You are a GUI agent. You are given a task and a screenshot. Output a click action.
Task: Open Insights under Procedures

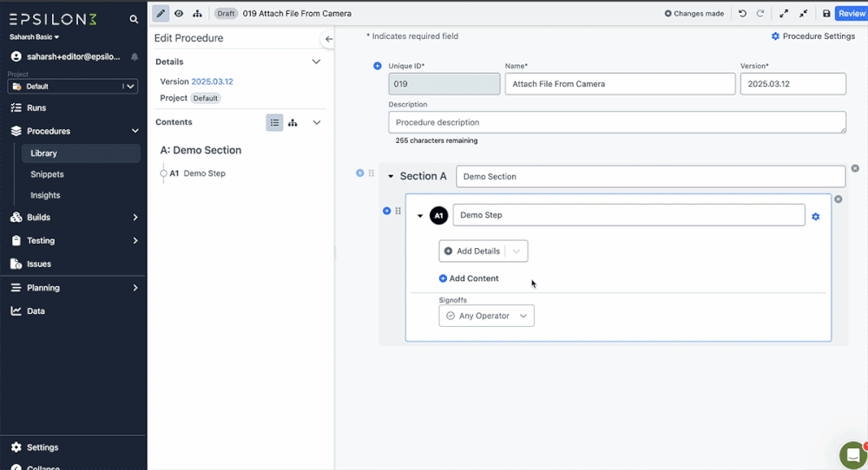coord(45,195)
